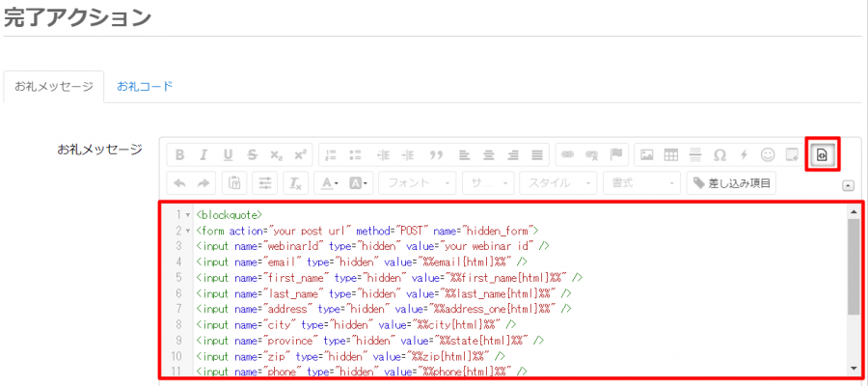868x386 pixels.
Task: Remove link with unlink icon
Action: tap(592, 155)
